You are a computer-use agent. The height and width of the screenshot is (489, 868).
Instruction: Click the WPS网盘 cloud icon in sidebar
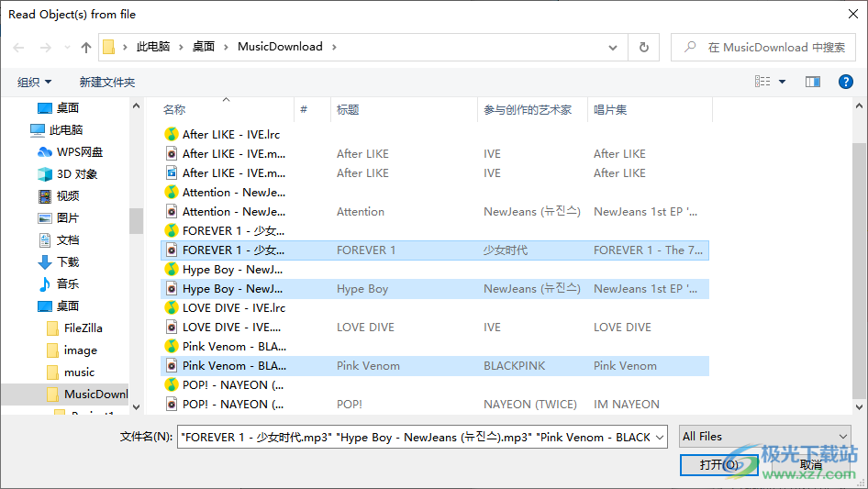45,152
